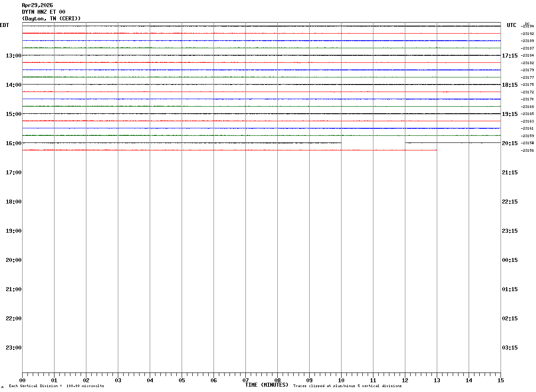Viewport: 536px width, 392px height.
Task: Click the '15:00' EDT hour label
Action: (x=14, y=114)
